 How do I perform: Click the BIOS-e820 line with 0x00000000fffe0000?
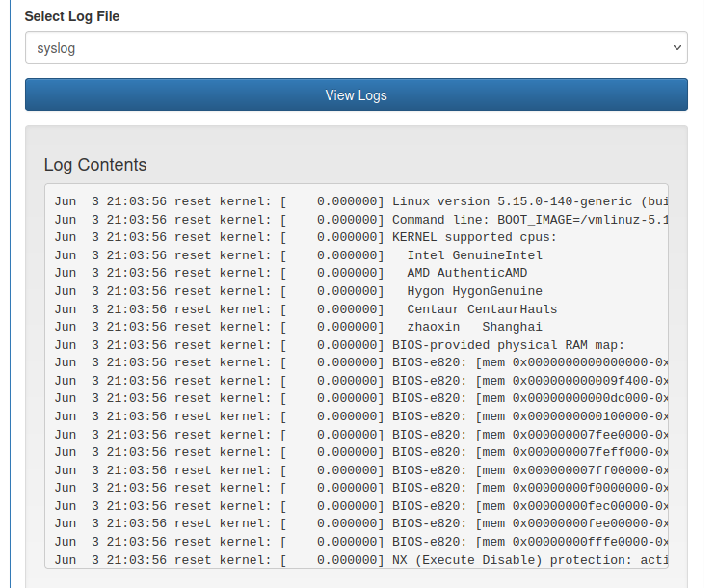[357, 542]
